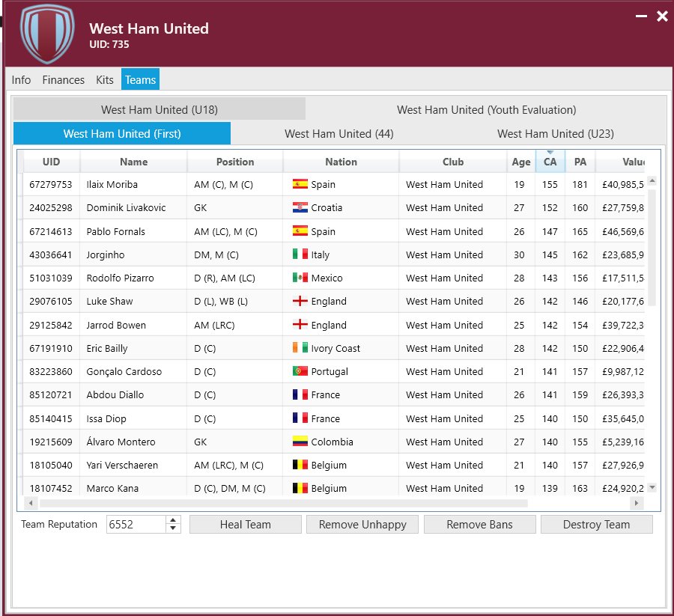Select the Jorginho name cell
The width and height of the screenshot is (674, 616).
pyautogui.click(x=133, y=254)
